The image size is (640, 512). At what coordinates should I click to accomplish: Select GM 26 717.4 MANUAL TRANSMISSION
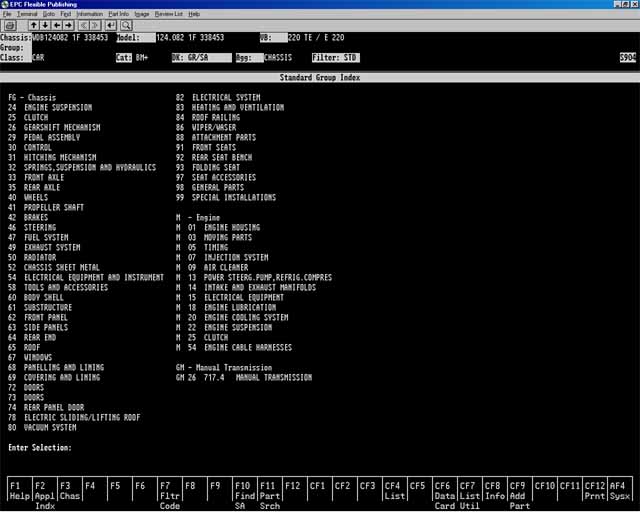(244, 378)
